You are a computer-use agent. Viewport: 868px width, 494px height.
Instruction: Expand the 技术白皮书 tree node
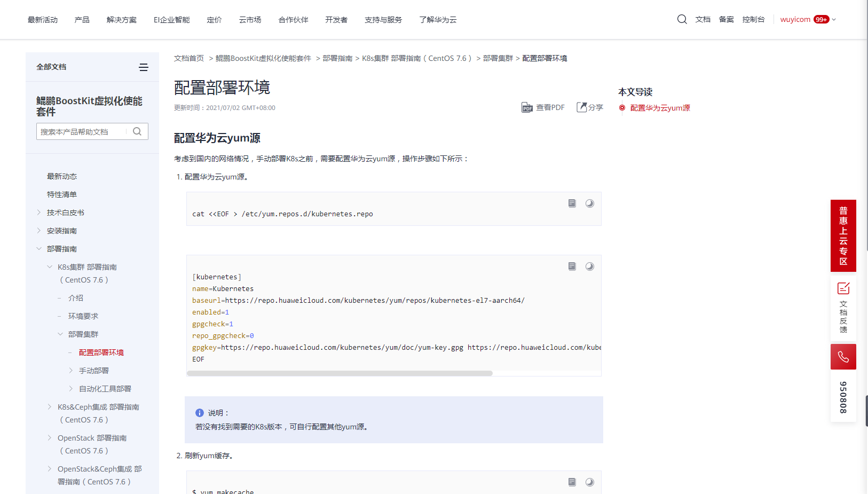click(39, 213)
